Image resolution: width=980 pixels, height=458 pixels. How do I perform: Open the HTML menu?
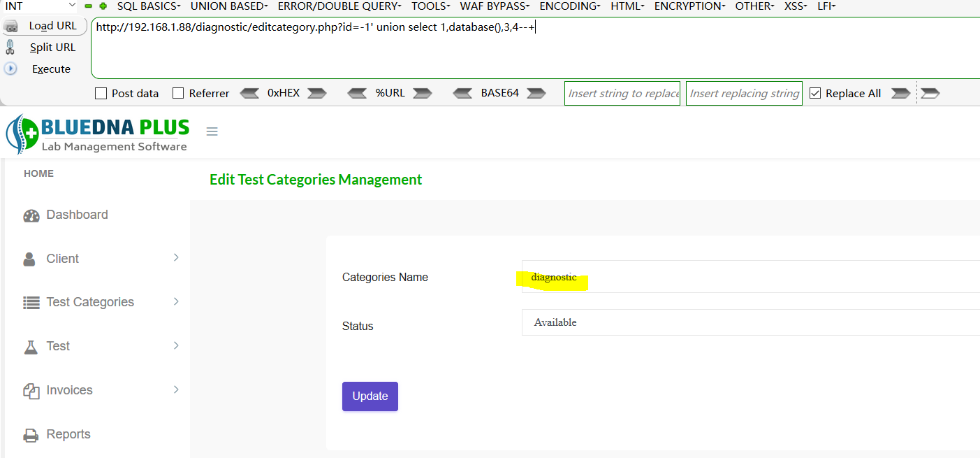627,6
